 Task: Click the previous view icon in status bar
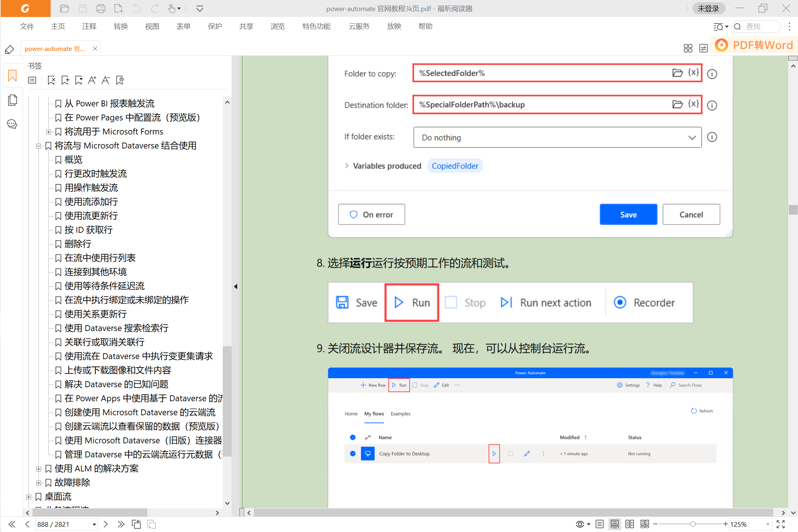click(136, 524)
